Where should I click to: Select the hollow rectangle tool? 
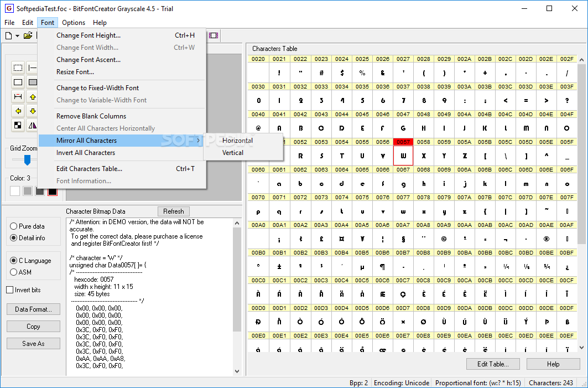[18, 82]
